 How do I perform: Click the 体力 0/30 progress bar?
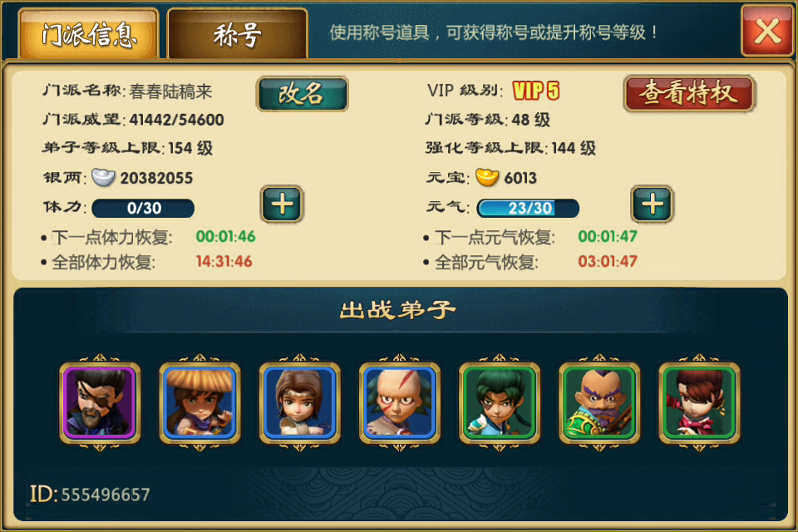tap(143, 208)
